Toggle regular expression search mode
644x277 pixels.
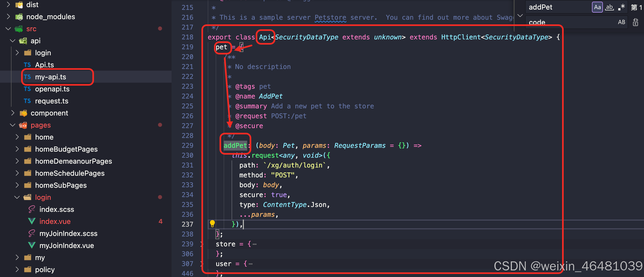coord(622,7)
